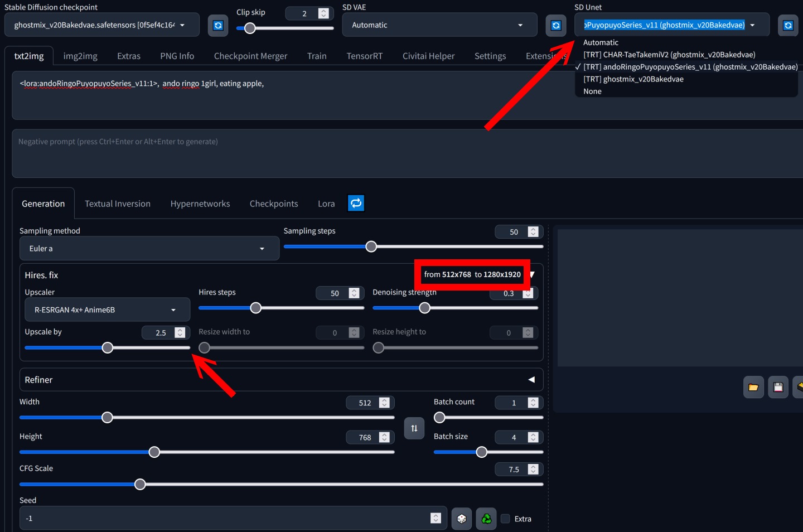Refresh the SD VAE list
Image resolution: width=803 pixels, height=532 pixels.
pos(555,25)
